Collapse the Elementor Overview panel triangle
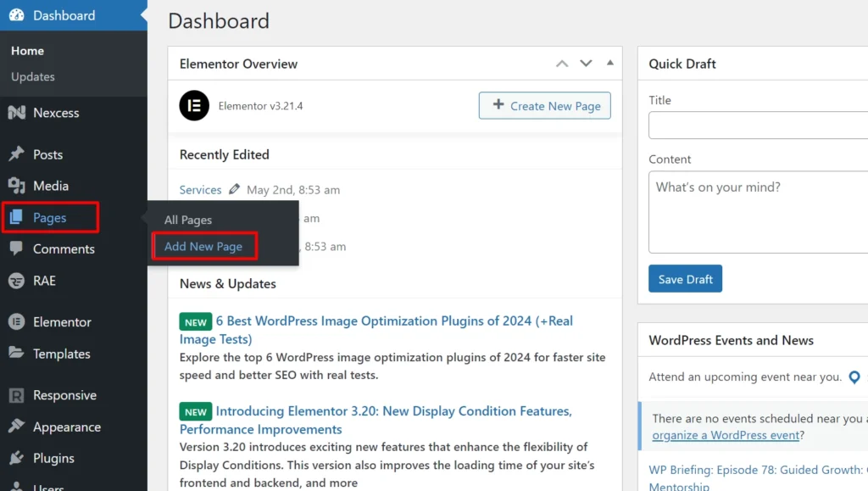Viewport: 868px width, 491px height. pos(610,63)
